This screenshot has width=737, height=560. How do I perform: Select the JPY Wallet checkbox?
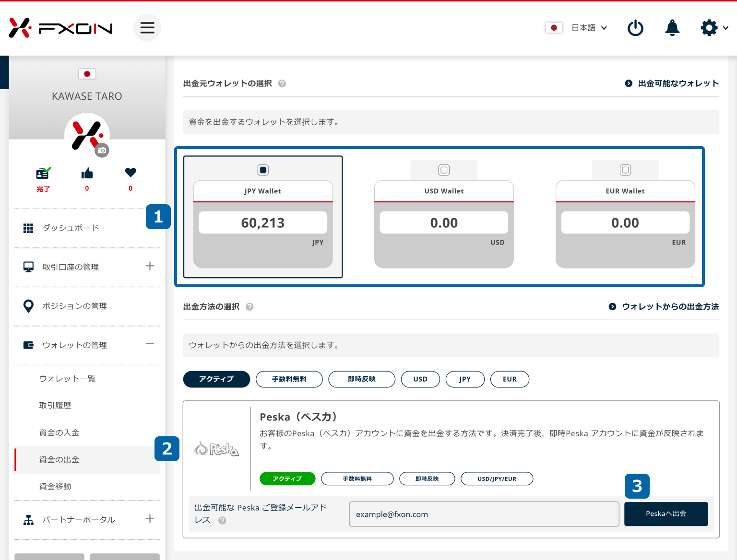(x=263, y=170)
